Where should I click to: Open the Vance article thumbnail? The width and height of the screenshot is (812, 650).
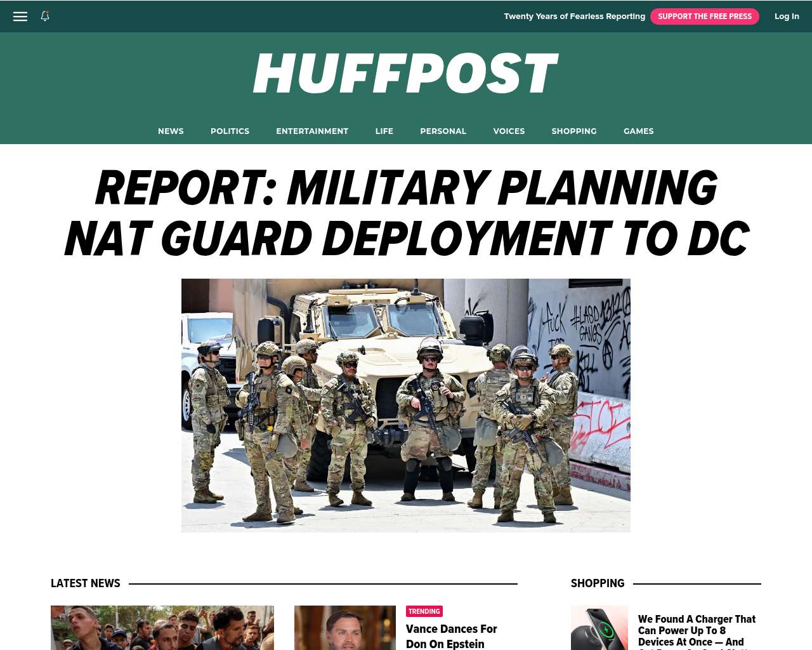(345, 628)
